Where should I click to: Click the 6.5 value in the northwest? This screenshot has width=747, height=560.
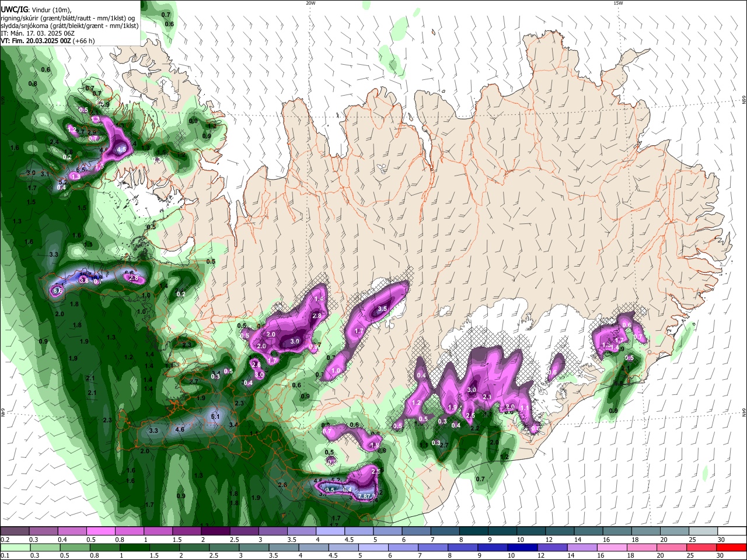tap(81, 170)
